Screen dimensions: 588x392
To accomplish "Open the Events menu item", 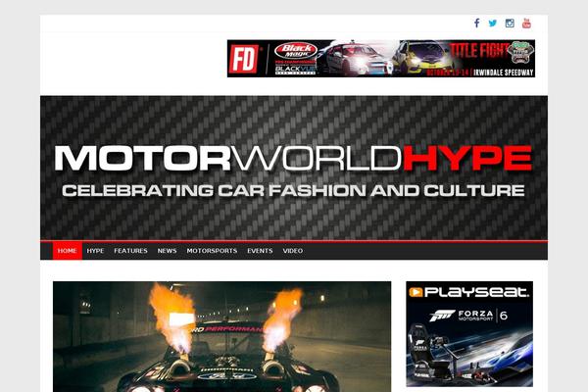I will click(260, 251).
